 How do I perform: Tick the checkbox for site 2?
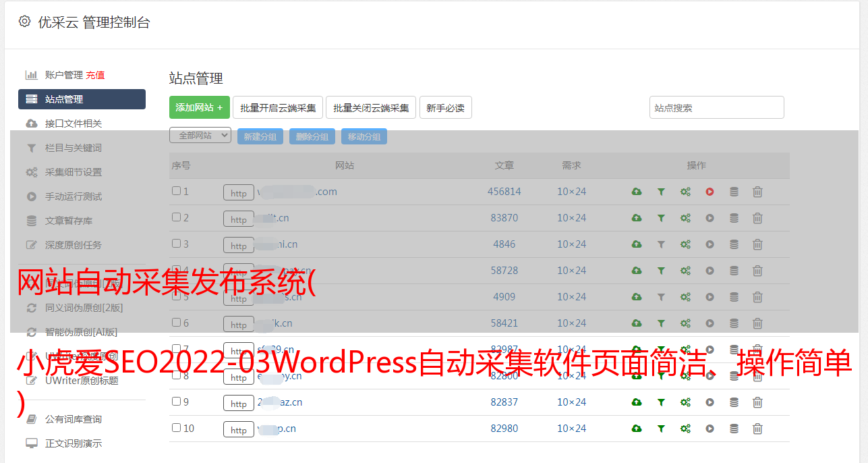(176, 217)
